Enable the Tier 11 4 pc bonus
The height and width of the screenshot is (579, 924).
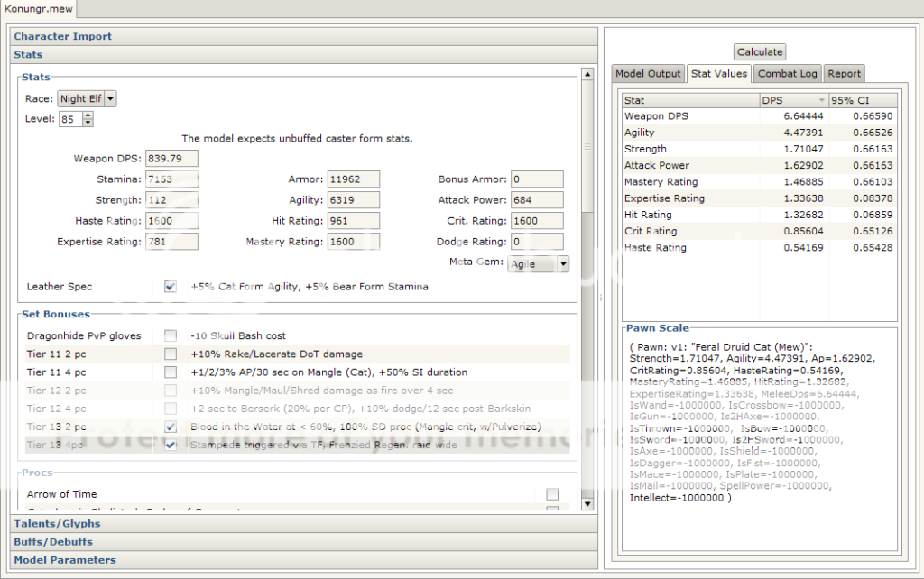click(171, 372)
